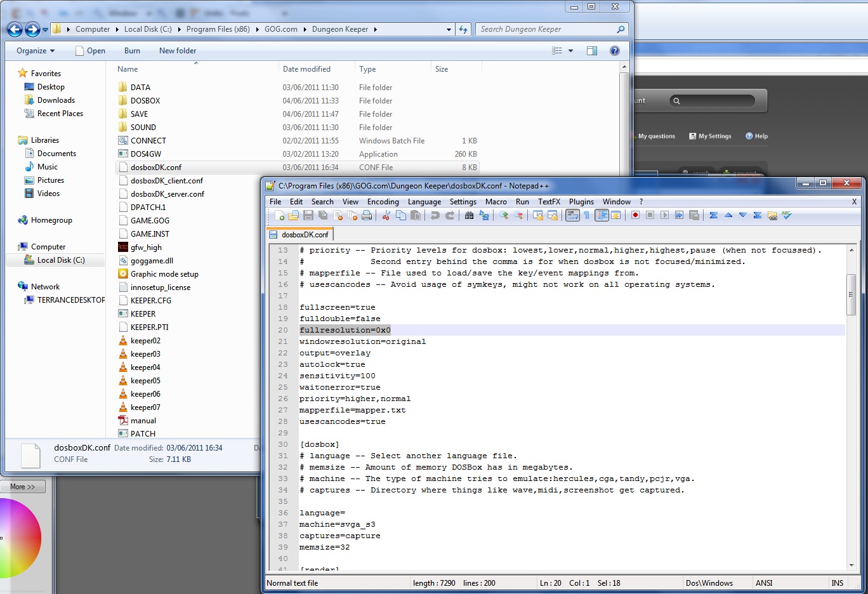Screen dimensions: 868x594
Task: Pick a color from the color wheel
Action: 19,538
